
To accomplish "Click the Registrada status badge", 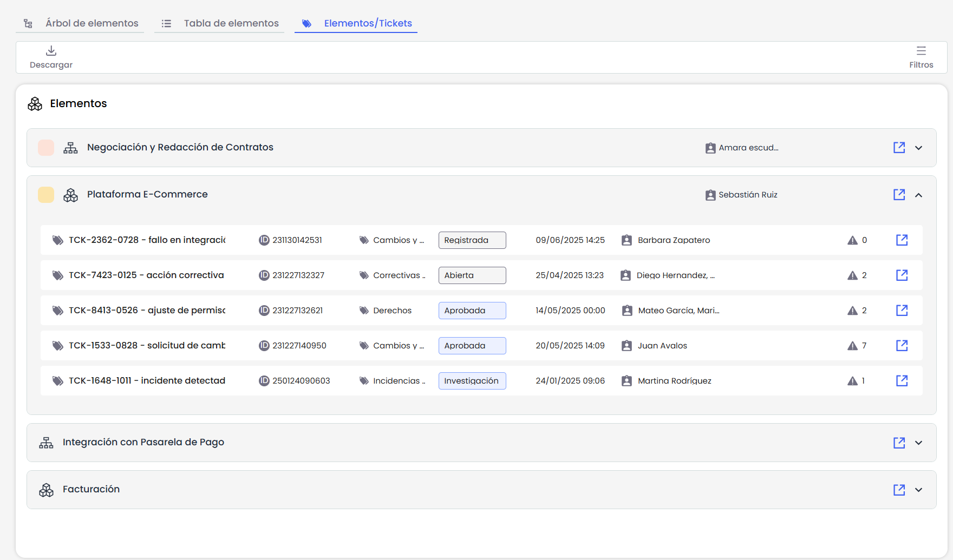I will 472,240.
